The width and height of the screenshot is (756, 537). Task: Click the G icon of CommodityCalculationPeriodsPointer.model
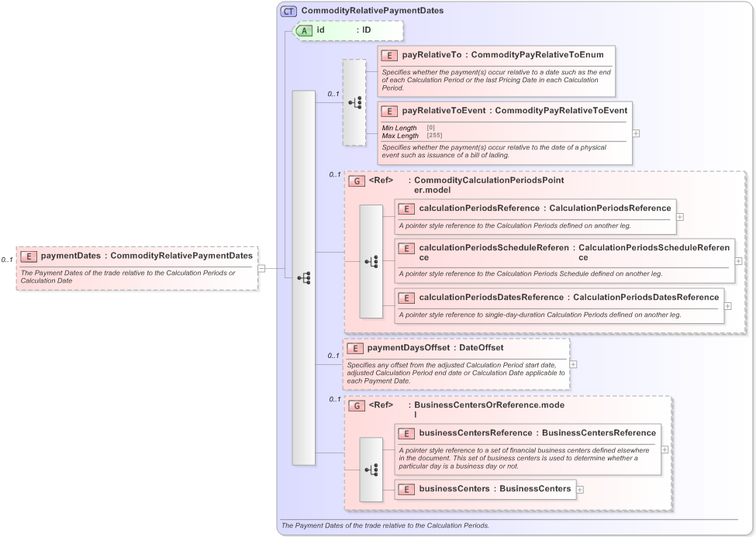click(357, 181)
